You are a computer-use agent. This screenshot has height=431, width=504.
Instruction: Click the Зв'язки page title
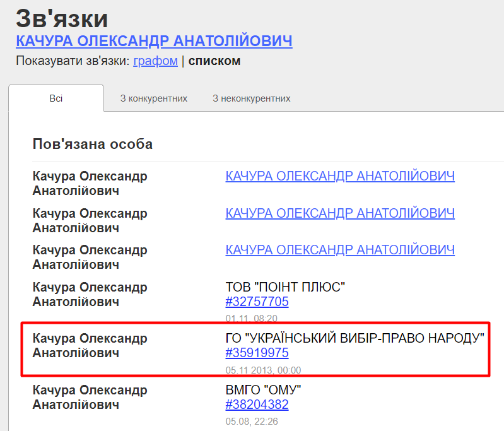pyautogui.click(x=61, y=18)
